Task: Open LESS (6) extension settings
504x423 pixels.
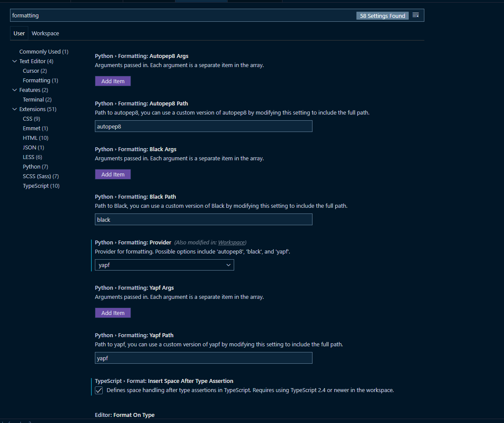Action: (x=33, y=157)
